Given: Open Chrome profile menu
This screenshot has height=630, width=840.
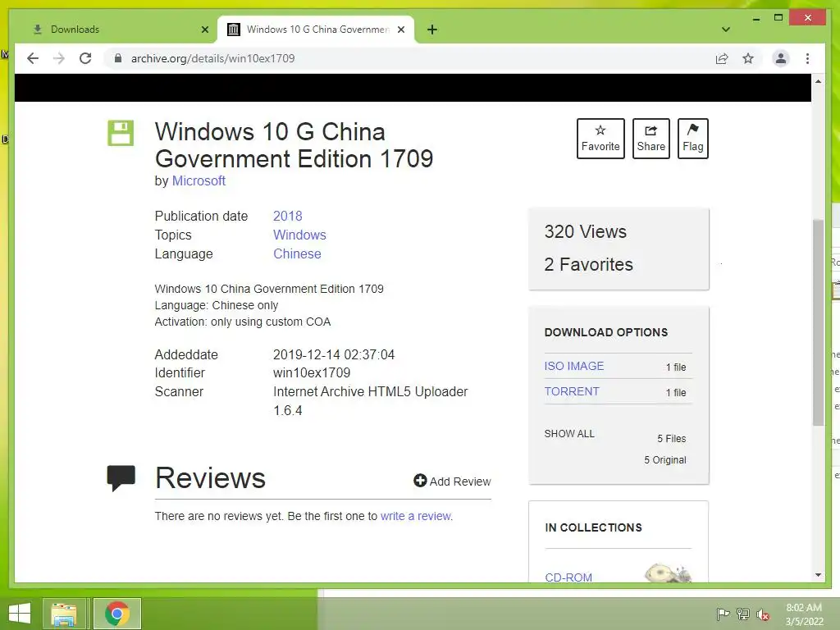Looking at the screenshot, I should tap(781, 58).
